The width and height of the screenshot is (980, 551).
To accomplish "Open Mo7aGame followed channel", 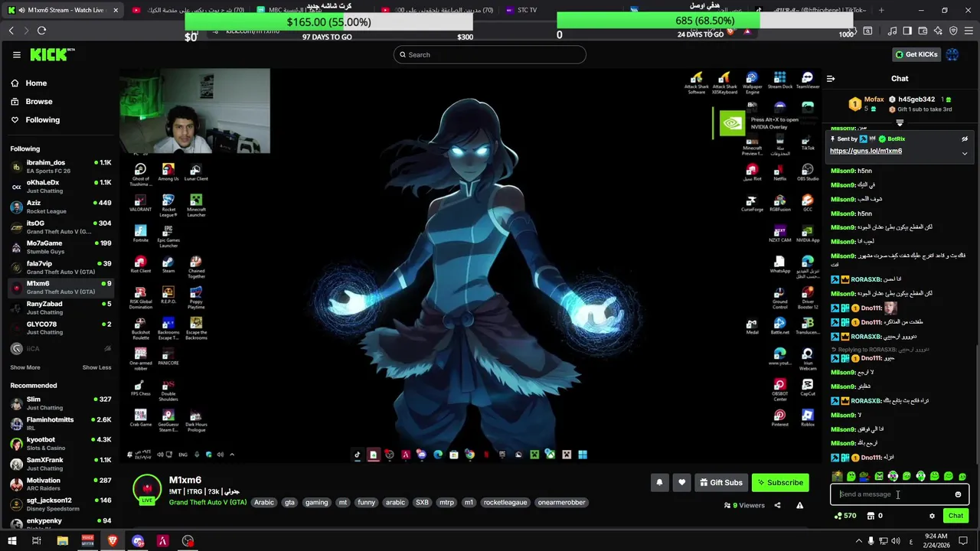I will tap(60, 246).
